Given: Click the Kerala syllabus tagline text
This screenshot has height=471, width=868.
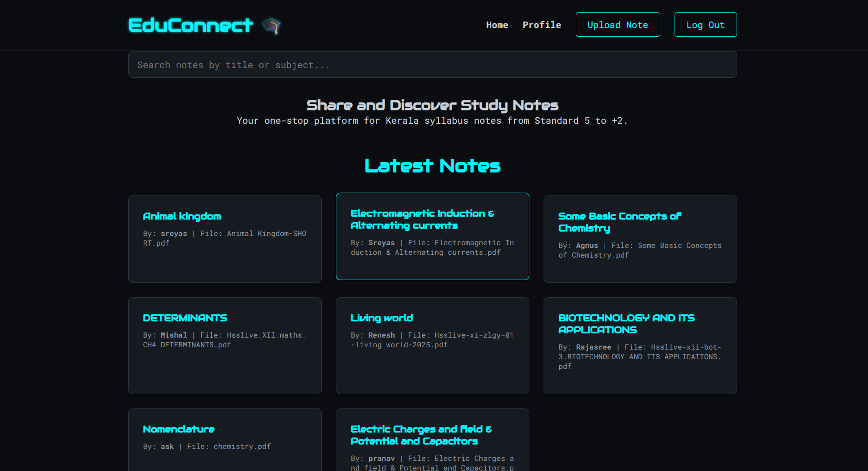Looking at the screenshot, I should pyautogui.click(x=432, y=121).
